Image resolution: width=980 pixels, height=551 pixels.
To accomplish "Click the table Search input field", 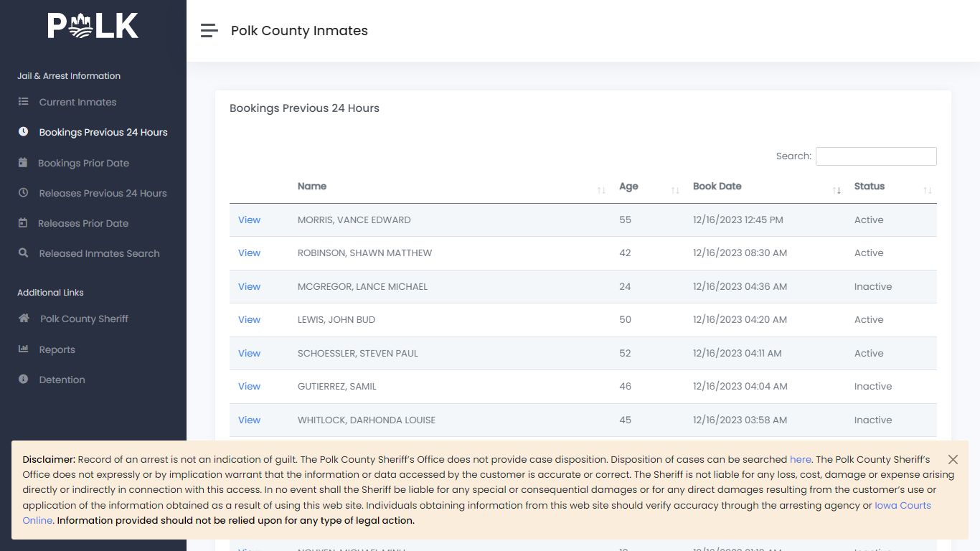I will point(876,156).
